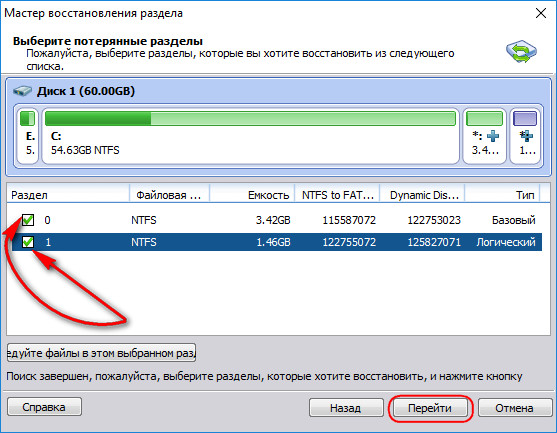This screenshot has height=433, width=557.
Task: Sort by the Емкость column header
Action: tap(252, 195)
